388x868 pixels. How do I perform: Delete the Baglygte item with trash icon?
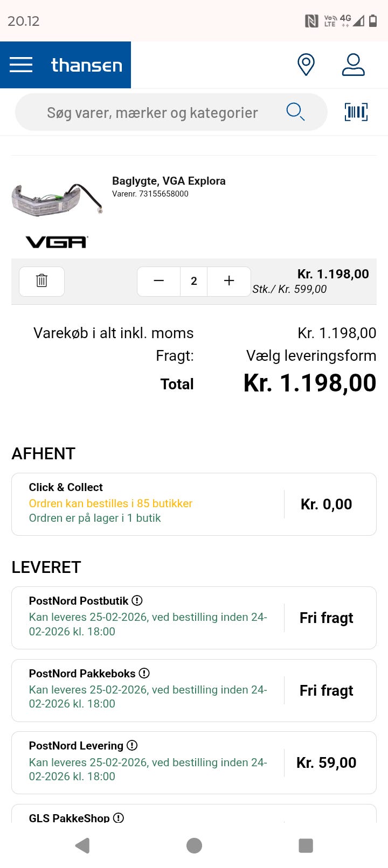(x=41, y=281)
